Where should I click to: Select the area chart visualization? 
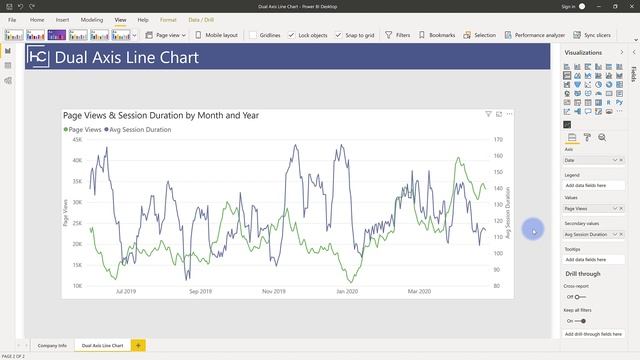[577, 76]
